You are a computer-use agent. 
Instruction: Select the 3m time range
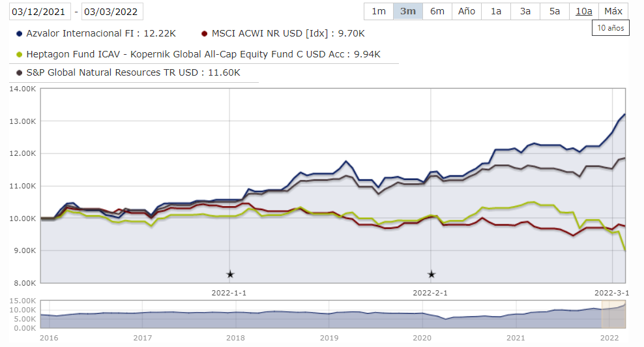407,11
